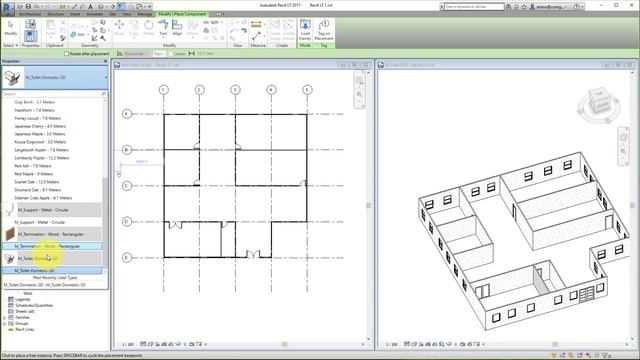This screenshot has width=640, height=360.
Task: Toggle Tag on Placement
Action: coord(324,30)
